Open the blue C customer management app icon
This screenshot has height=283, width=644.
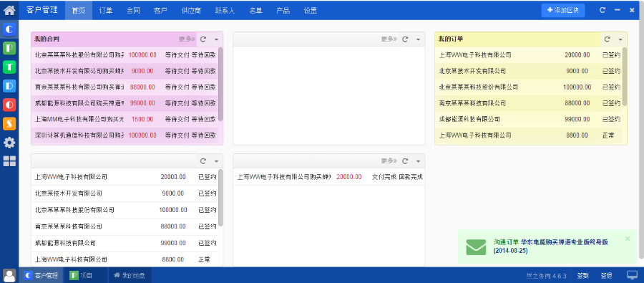[x=9, y=29]
